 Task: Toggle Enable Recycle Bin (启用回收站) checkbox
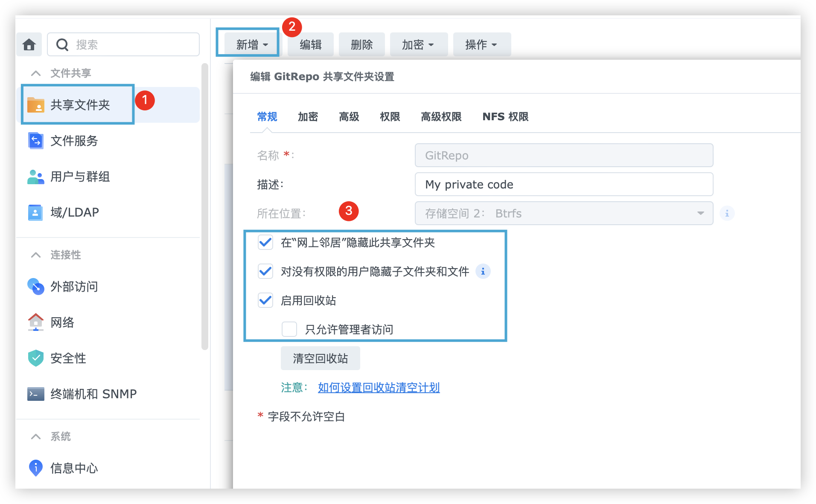coord(265,301)
